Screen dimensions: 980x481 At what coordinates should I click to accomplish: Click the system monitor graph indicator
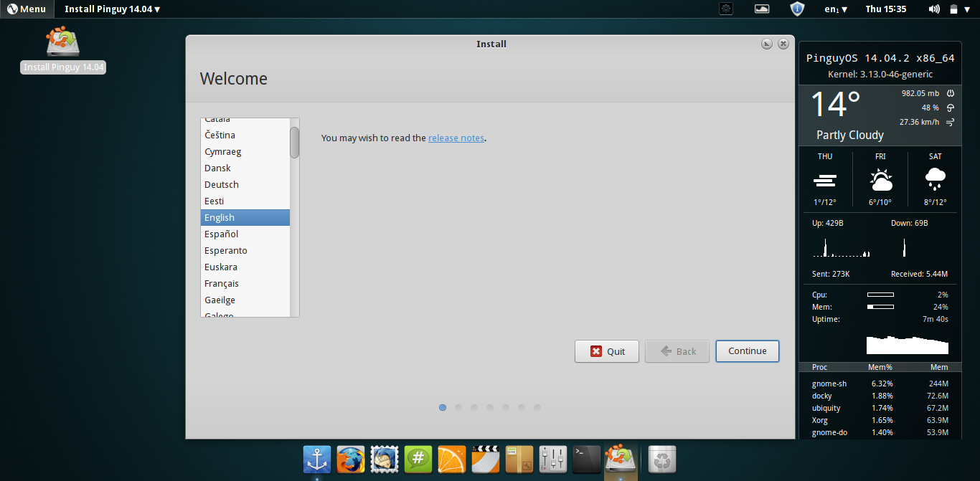tap(762, 9)
